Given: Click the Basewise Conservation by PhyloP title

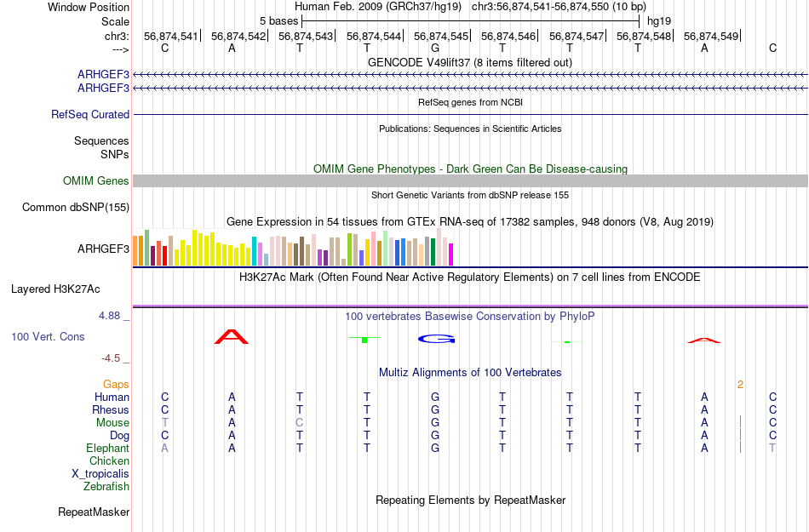Looking at the screenshot, I should [470, 316].
